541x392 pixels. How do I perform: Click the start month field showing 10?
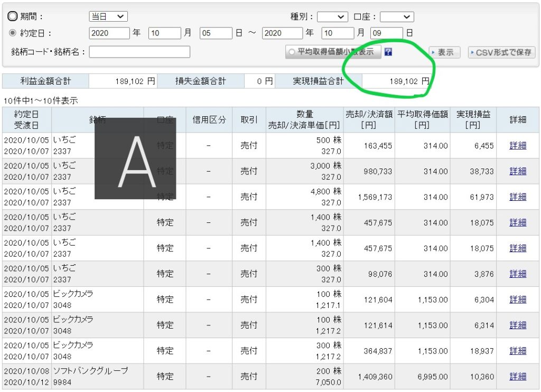165,33
